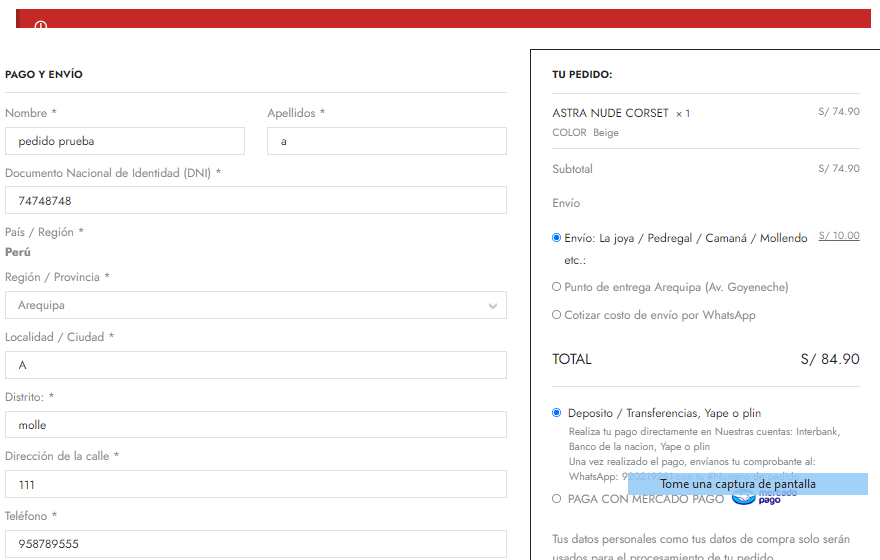The width and height of the screenshot is (880, 560).
Task: Click the PAGO Y ENVÍO heading
Action: click(44, 74)
